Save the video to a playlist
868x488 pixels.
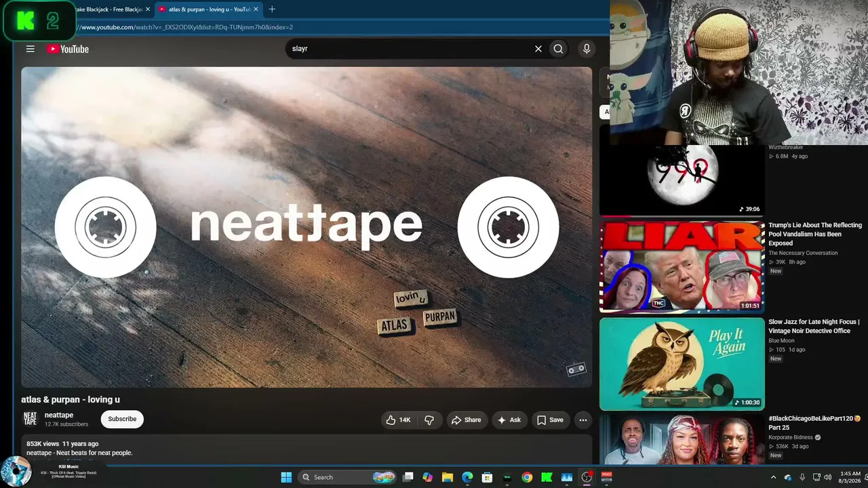550,420
